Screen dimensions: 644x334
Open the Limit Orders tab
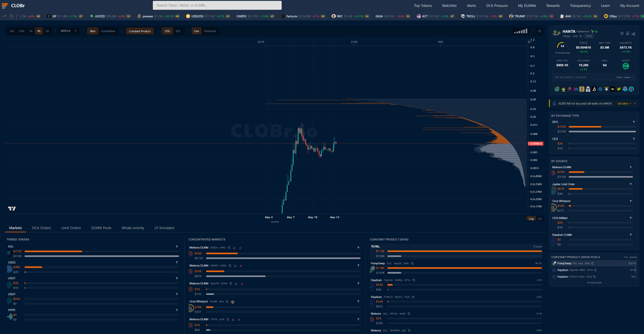point(71,228)
